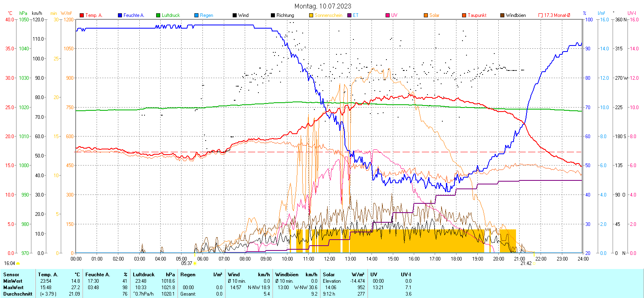
Task: Click the Windböen column header in table
Action: click(x=287, y=275)
